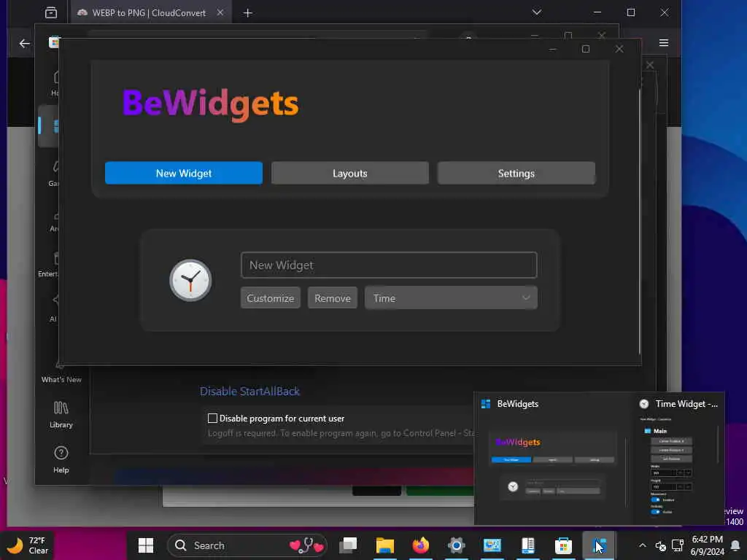The width and height of the screenshot is (747, 560).
Task: Select the BeWidgets taskbar preview thumbnail
Action: click(x=553, y=459)
